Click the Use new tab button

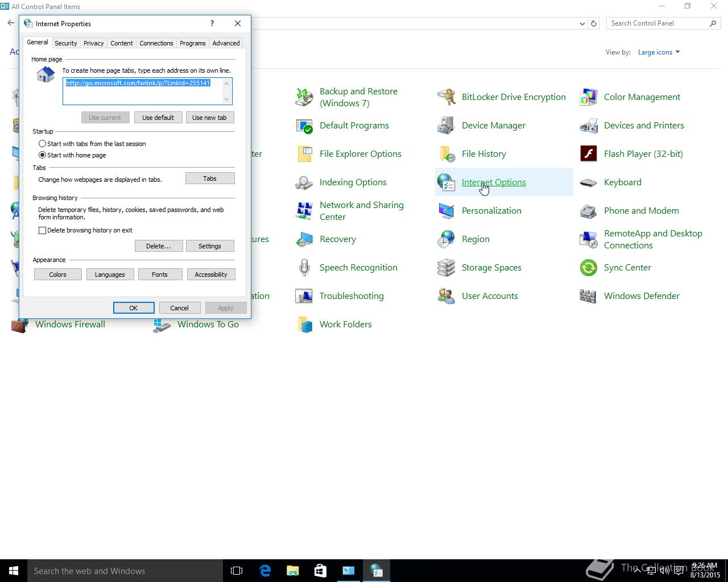click(x=209, y=118)
